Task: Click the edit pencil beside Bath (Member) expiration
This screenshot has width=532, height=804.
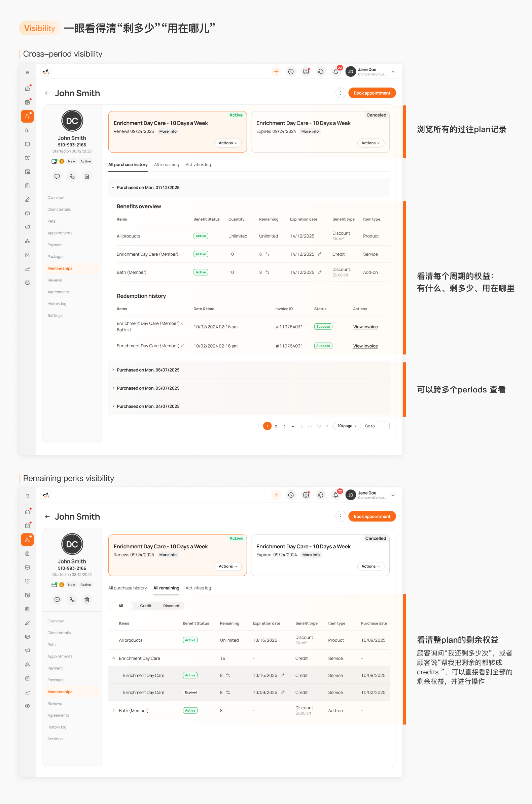Action: pos(320,272)
